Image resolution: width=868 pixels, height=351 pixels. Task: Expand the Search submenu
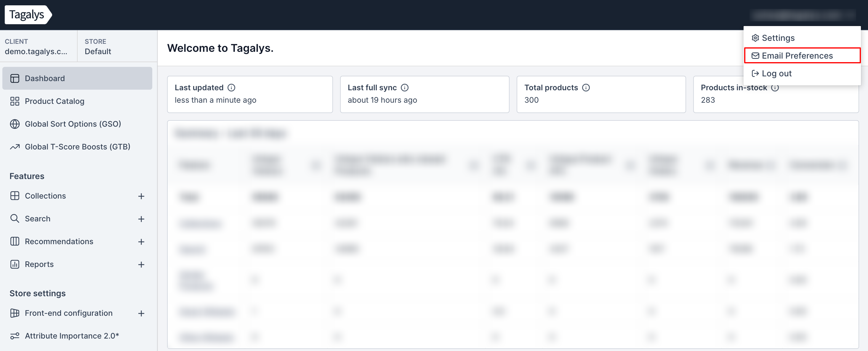coord(141,219)
